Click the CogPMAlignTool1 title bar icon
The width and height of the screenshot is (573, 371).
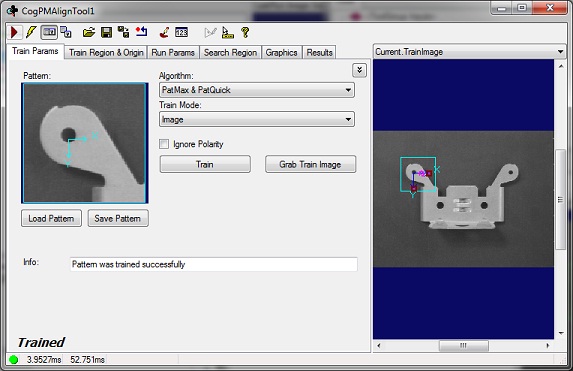(x=12, y=11)
